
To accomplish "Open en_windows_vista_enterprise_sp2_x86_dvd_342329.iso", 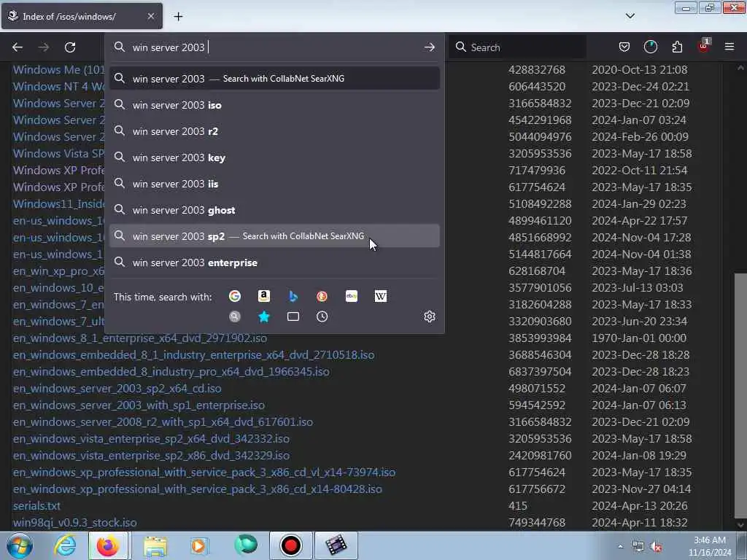I will [151, 455].
